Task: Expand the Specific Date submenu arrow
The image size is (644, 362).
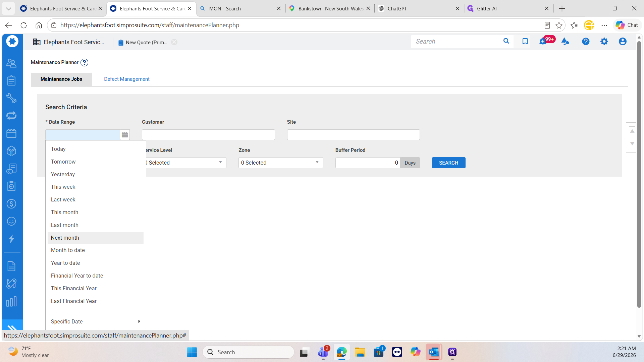Action: click(139, 321)
